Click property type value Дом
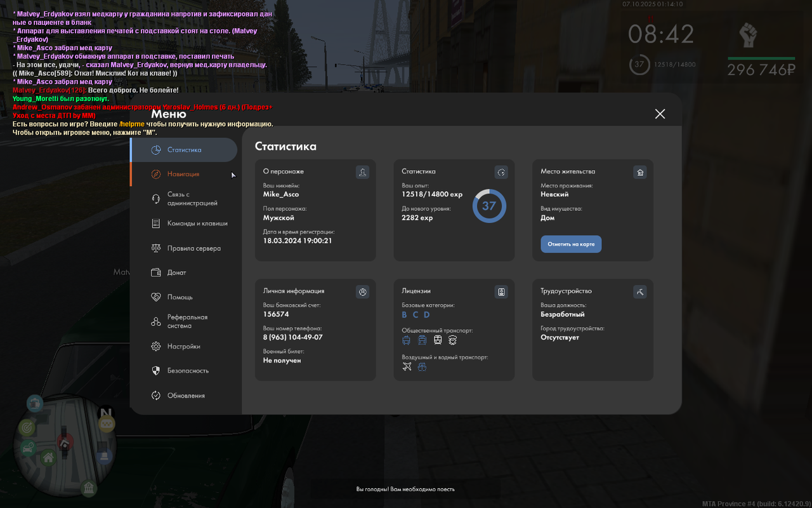 pyautogui.click(x=547, y=218)
